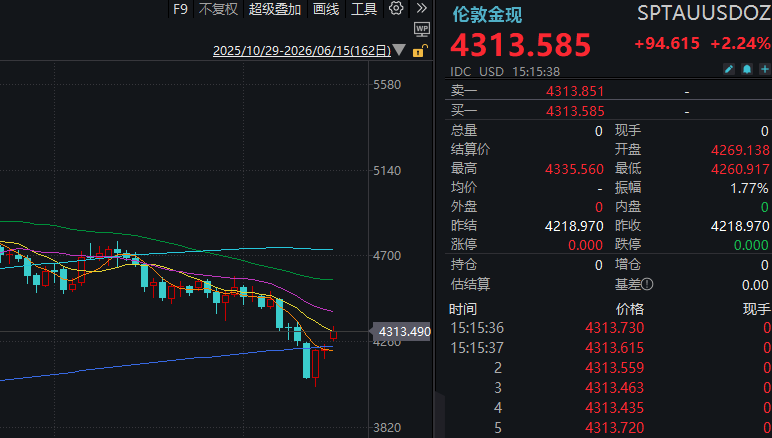Click the 时间 column header
Image resolution: width=772 pixels, height=438 pixels.
coord(463,309)
